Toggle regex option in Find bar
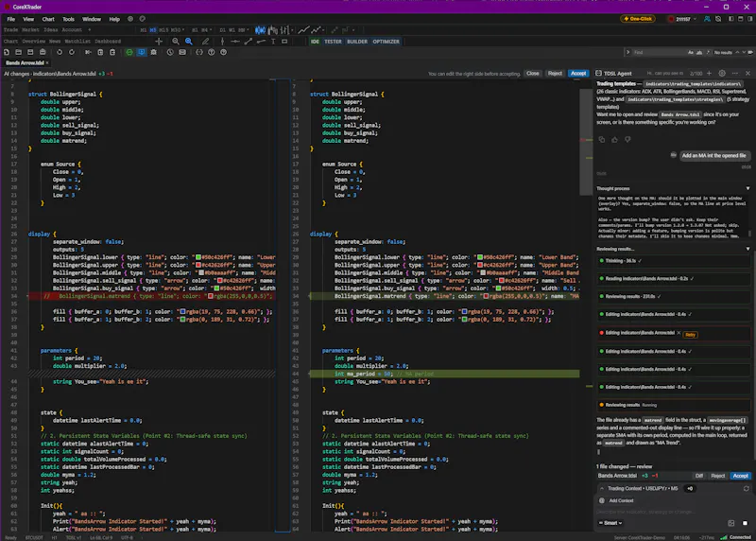The image size is (756, 541). click(x=708, y=52)
